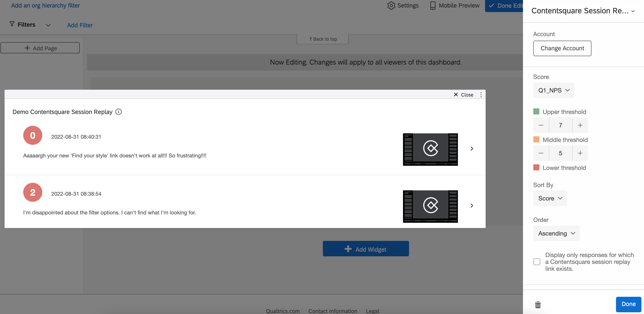
Task: Increase the Upper threshold with plus
Action: coord(580,125)
